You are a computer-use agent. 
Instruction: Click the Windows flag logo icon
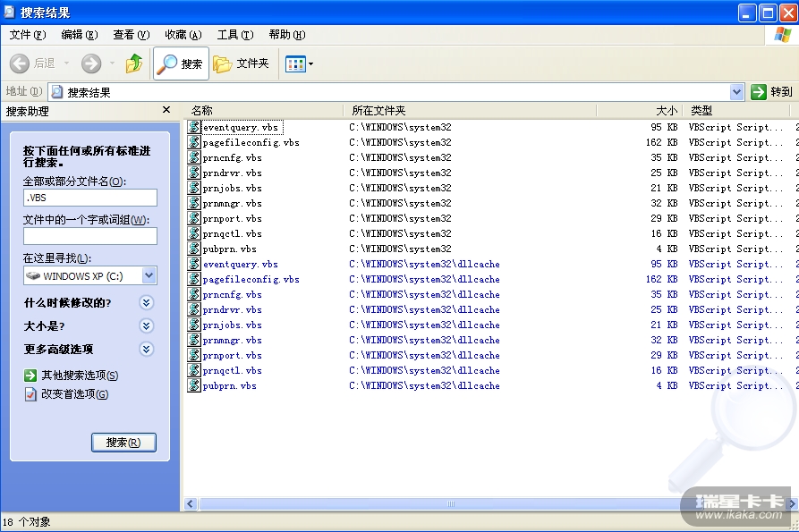(783, 35)
